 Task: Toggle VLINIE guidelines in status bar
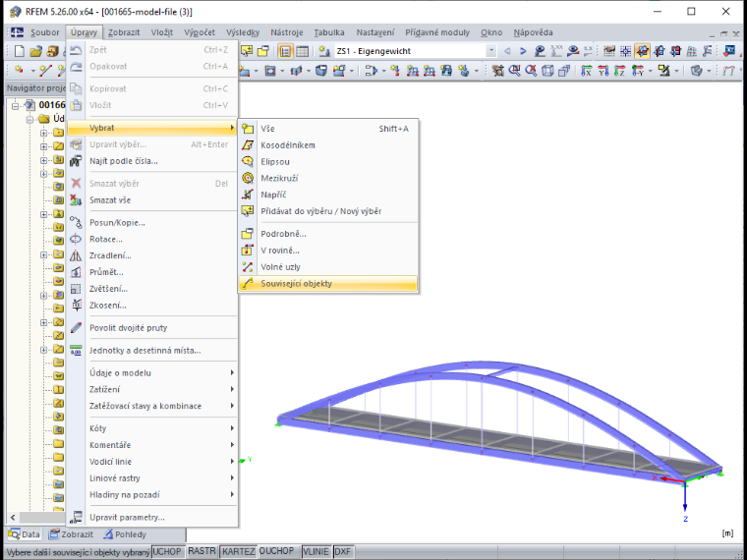point(316,552)
